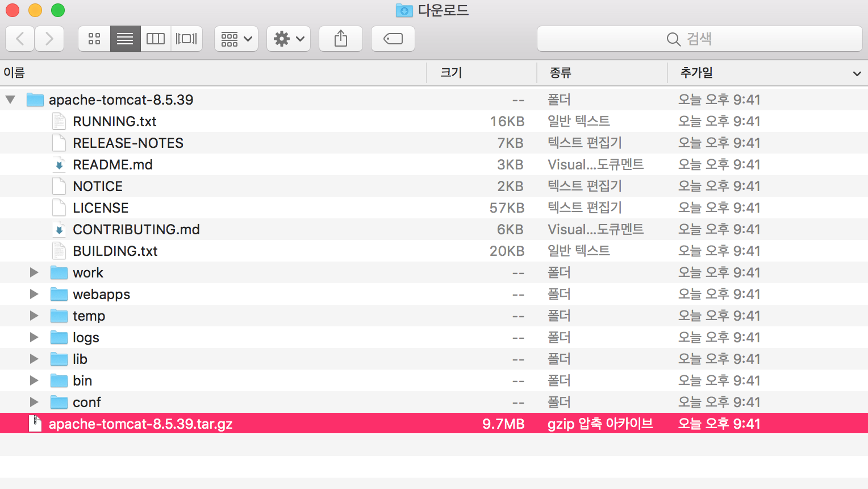This screenshot has height=489, width=868.
Task: Select the file name README.md
Action: click(112, 164)
